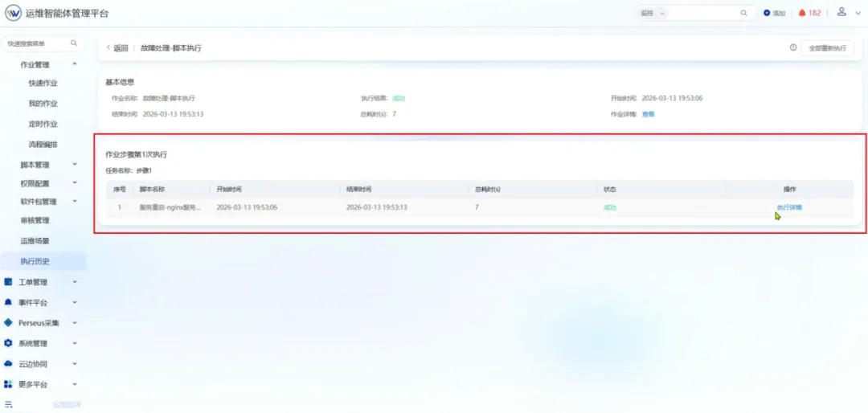Click the 作业步骤第1次执行 heading

pyautogui.click(x=136, y=155)
